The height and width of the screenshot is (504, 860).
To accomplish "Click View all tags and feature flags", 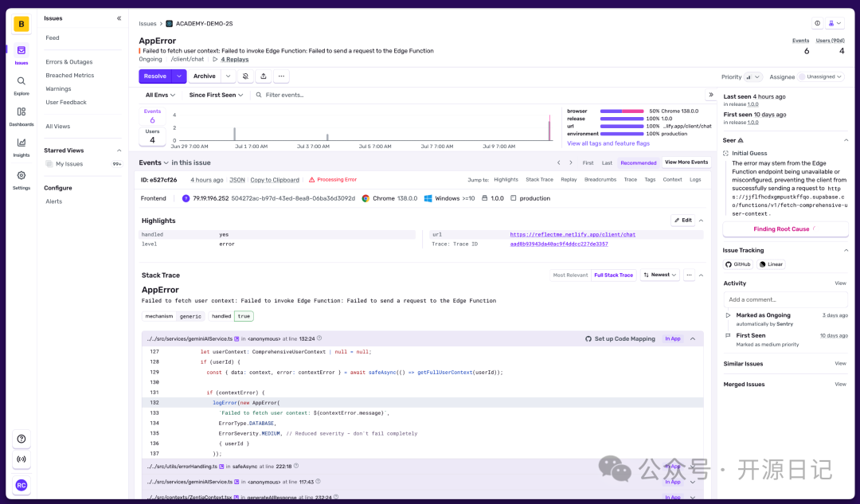I will point(608,143).
